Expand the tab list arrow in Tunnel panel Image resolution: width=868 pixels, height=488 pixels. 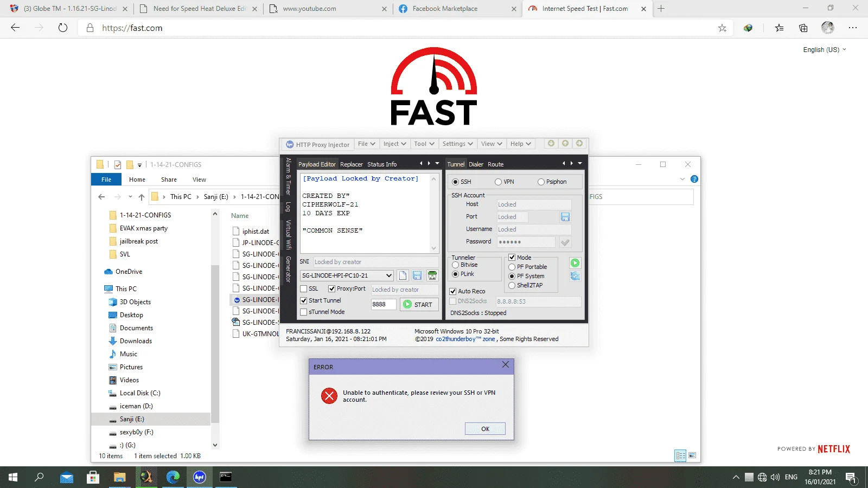coord(580,163)
